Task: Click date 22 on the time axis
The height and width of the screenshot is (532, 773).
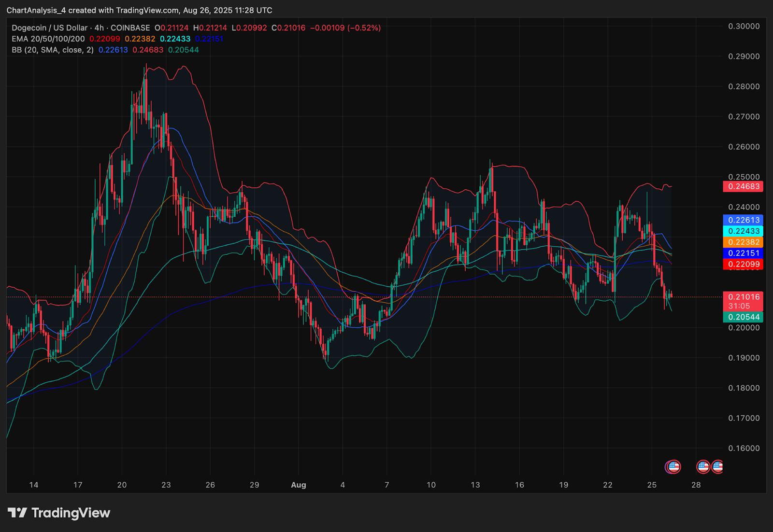Action: [608, 485]
